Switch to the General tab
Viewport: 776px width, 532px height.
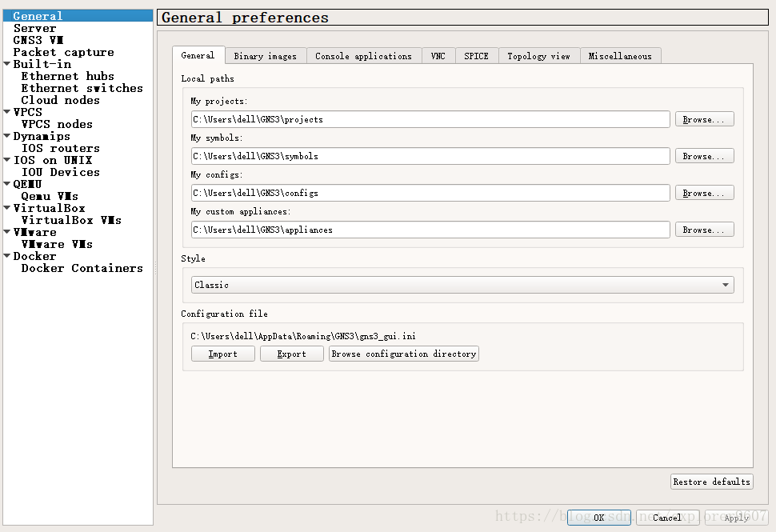[x=198, y=55]
